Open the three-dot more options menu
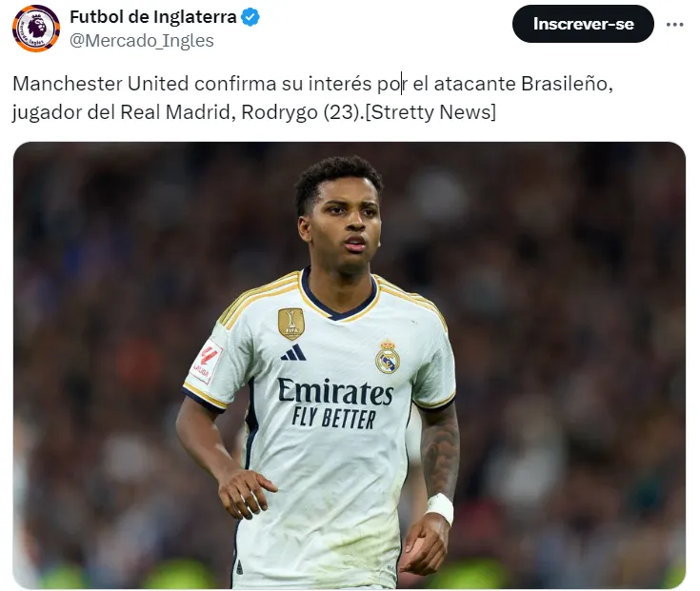Viewport: 700px width, 591px height. coord(674,25)
